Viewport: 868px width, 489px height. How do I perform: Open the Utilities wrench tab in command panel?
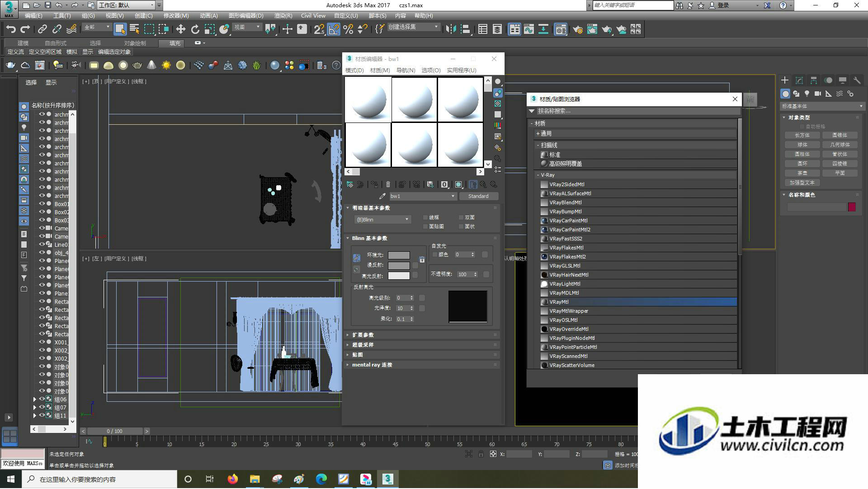click(857, 80)
